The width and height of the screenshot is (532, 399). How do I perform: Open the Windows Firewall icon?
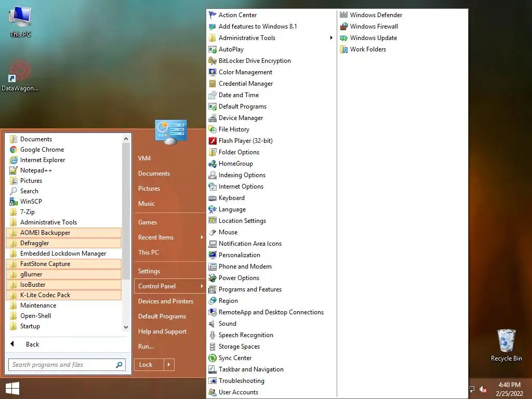(344, 26)
